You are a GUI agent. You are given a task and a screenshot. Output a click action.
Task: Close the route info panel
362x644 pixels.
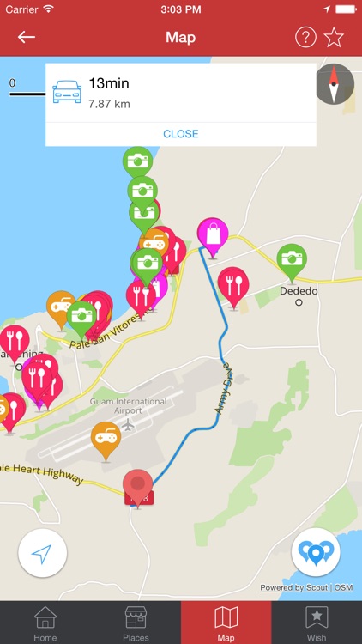pos(181,134)
